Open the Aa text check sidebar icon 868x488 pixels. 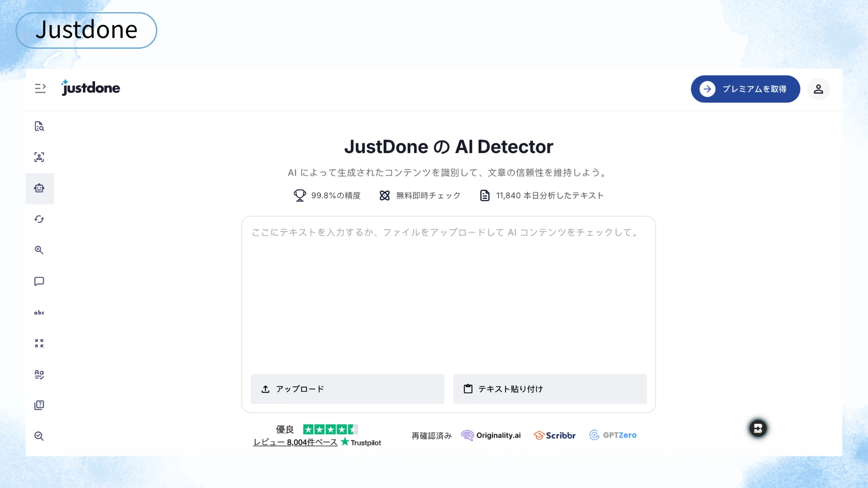[39, 375]
